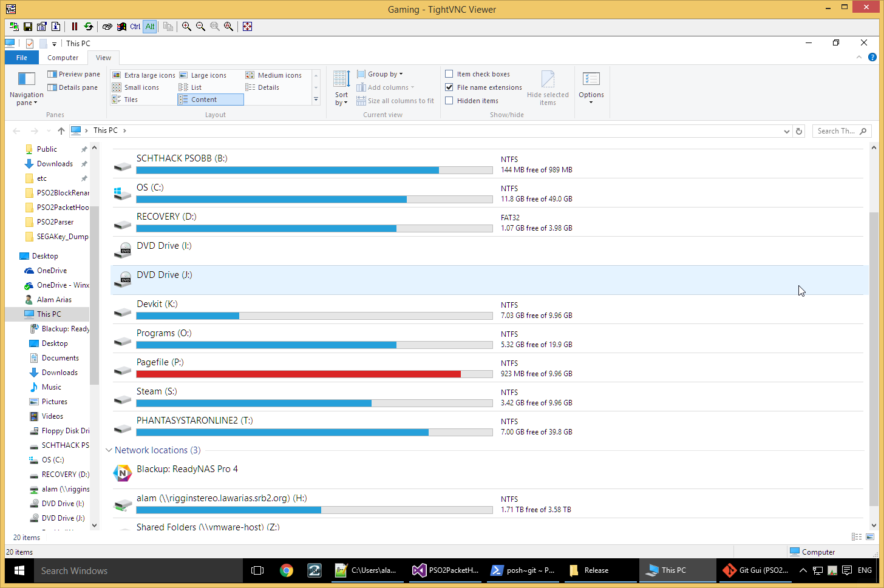This screenshot has height=588, width=884.
Task: Click the Devkit (K:) usage bar
Action: pos(314,316)
